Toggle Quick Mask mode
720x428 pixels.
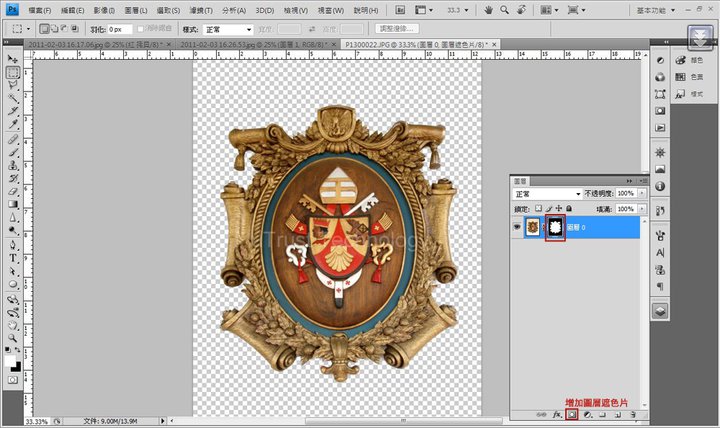coord(13,380)
